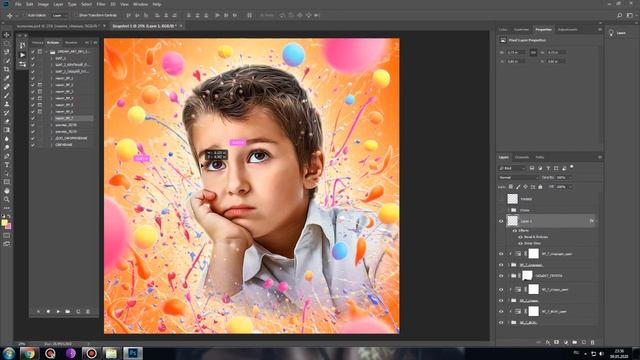Select the Move tool in the toolbar
This screenshot has height=360, width=640.
point(7,35)
